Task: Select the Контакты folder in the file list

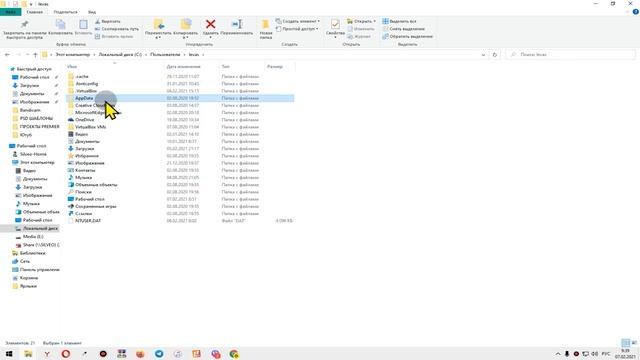Action: pos(85,170)
